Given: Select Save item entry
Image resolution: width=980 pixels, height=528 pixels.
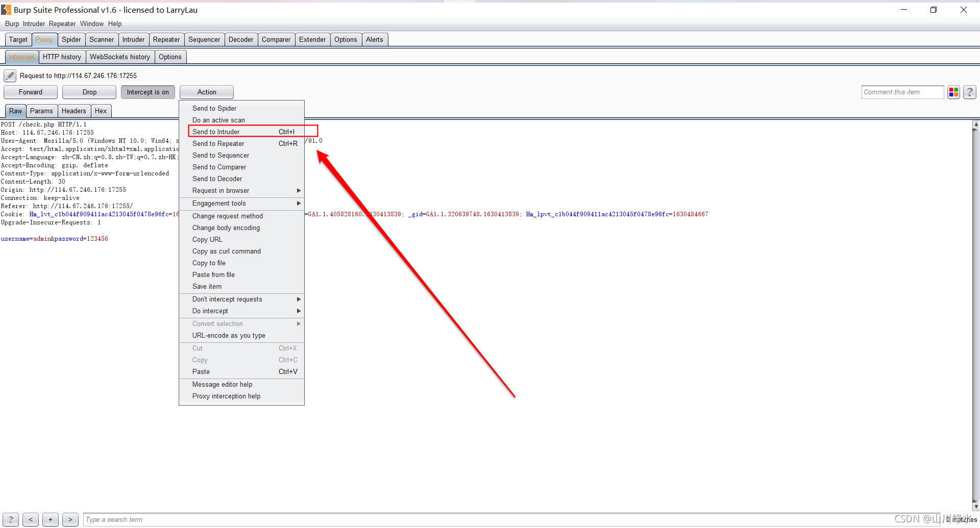Looking at the screenshot, I should [242, 287].
